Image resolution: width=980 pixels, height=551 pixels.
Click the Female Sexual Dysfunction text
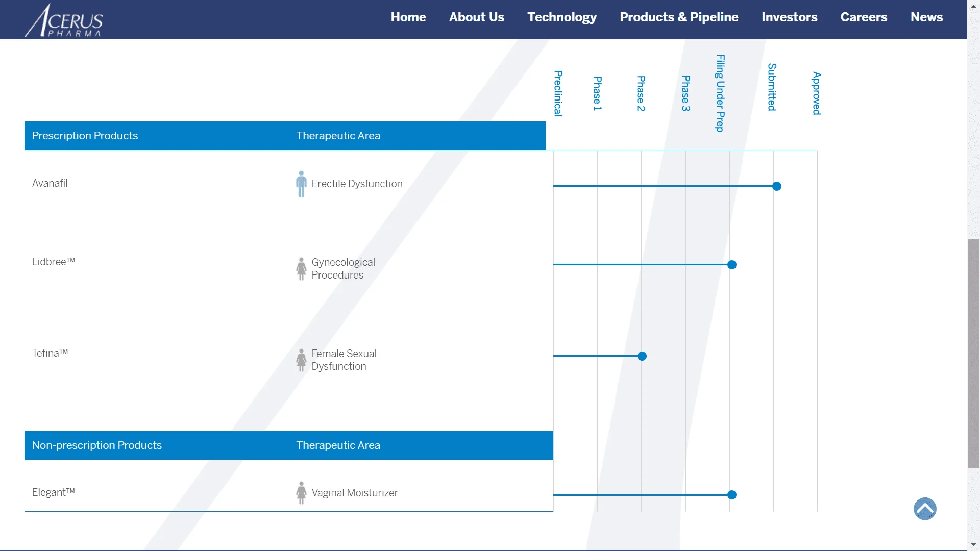344,360
